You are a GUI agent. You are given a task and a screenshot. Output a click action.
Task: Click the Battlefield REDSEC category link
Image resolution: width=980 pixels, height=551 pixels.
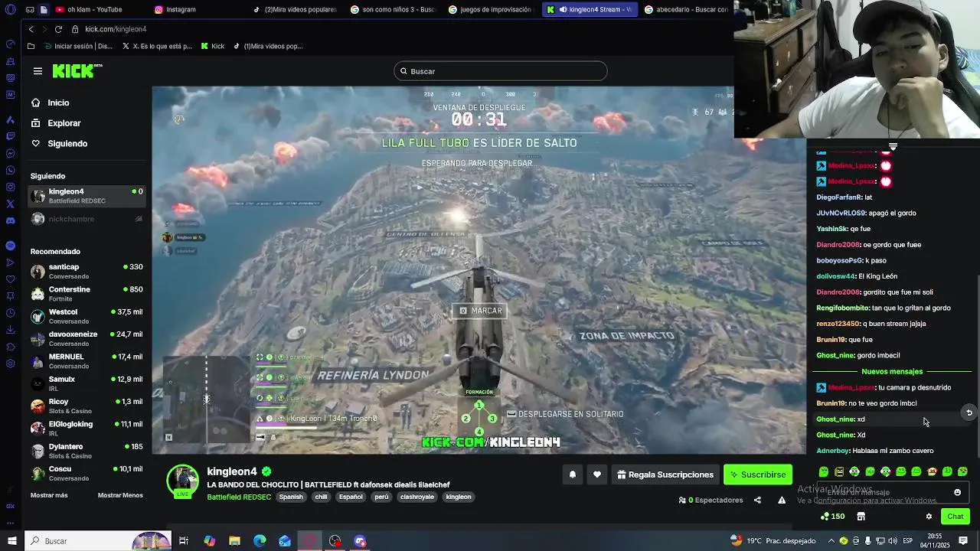pos(239,497)
